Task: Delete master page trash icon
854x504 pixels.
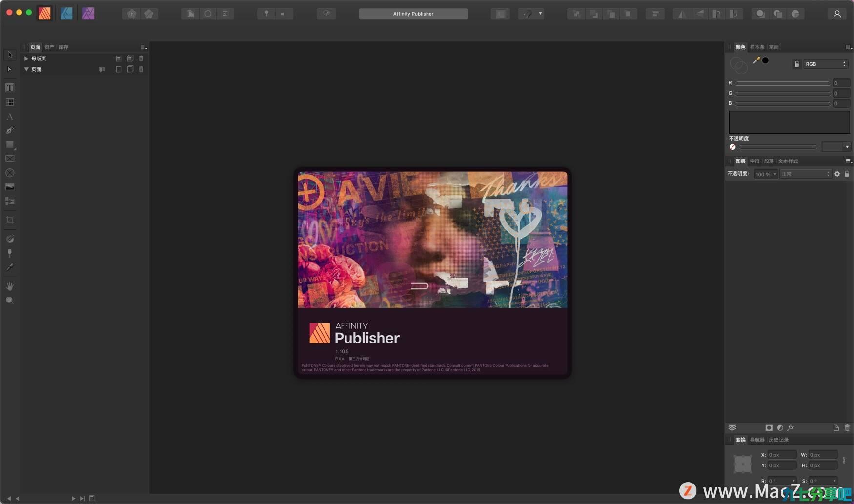Action: click(x=141, y=59)
